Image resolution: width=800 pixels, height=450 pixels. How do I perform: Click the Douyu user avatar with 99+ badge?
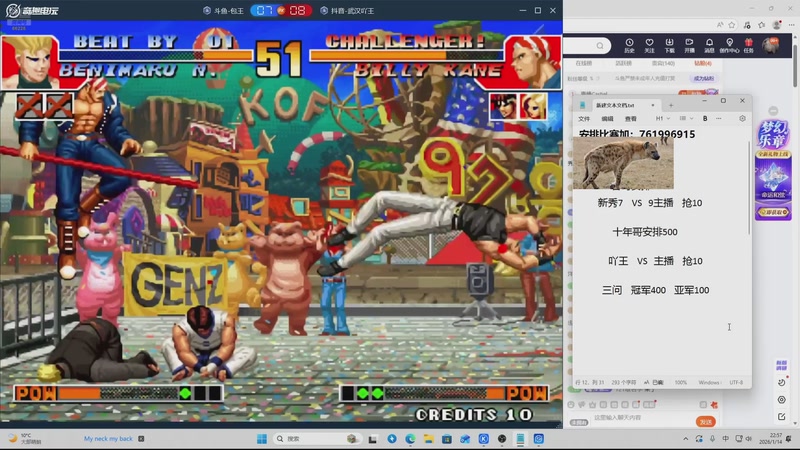pos(771,45)
